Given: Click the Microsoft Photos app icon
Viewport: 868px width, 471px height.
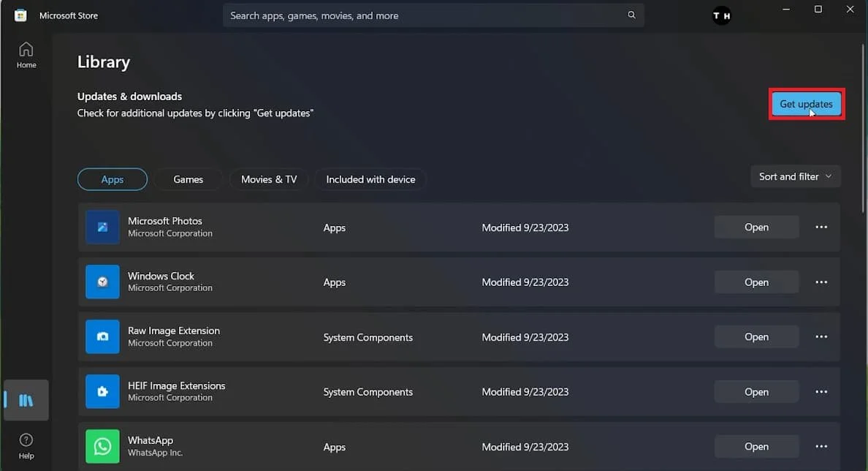Looking at the screenshot, I should click(x=102, y=227).
